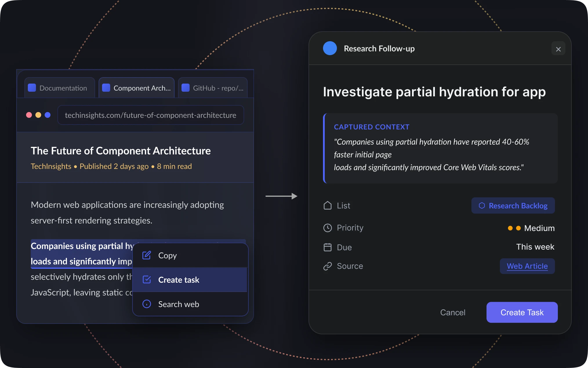
Task: Change the This week due date
Action: pos(535,247)
